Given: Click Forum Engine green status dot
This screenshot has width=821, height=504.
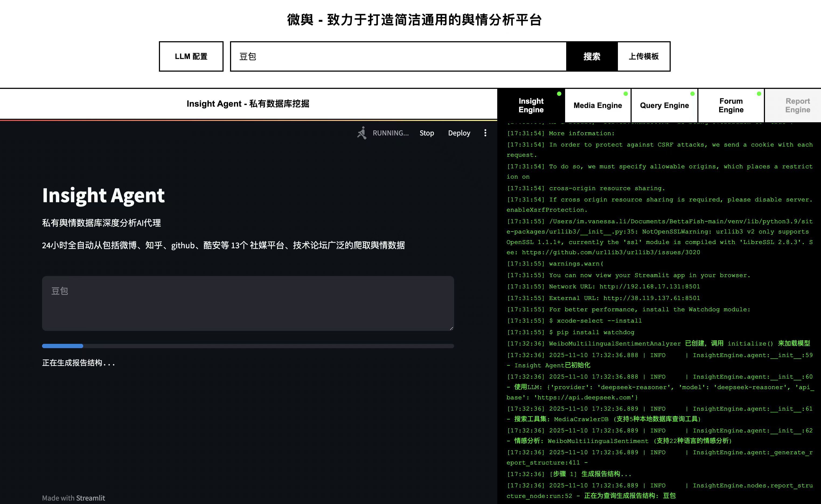Looking at the screenshot, I should [x=759, y=94].
